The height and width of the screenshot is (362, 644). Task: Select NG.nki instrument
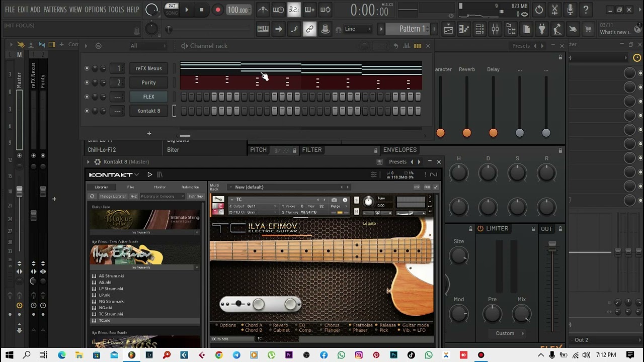pos(105,308)
